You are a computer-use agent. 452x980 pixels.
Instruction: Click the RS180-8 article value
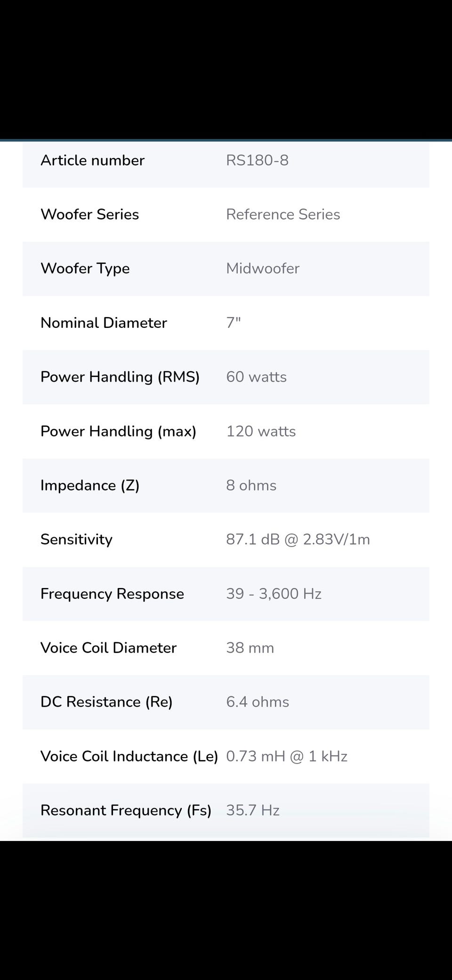coord(257,160)
